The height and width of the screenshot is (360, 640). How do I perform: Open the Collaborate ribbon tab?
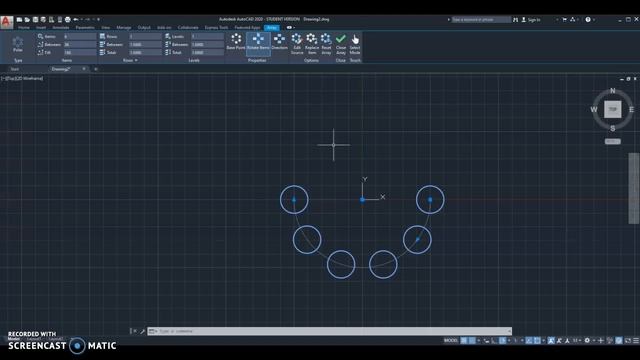pyautogui.click(x=188, y=28)
